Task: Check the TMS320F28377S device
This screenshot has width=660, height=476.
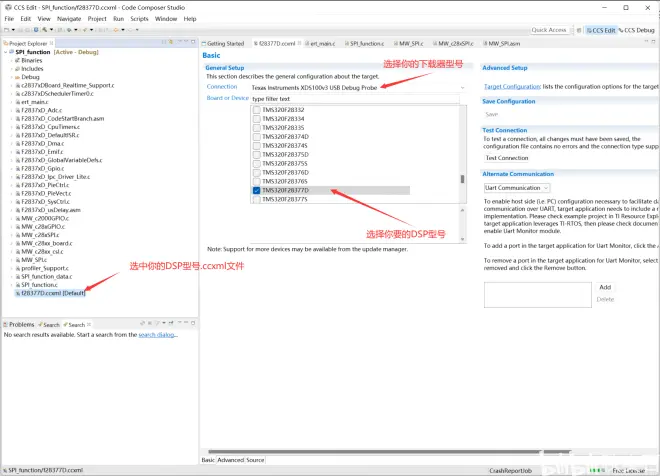Action: [256, 199]
